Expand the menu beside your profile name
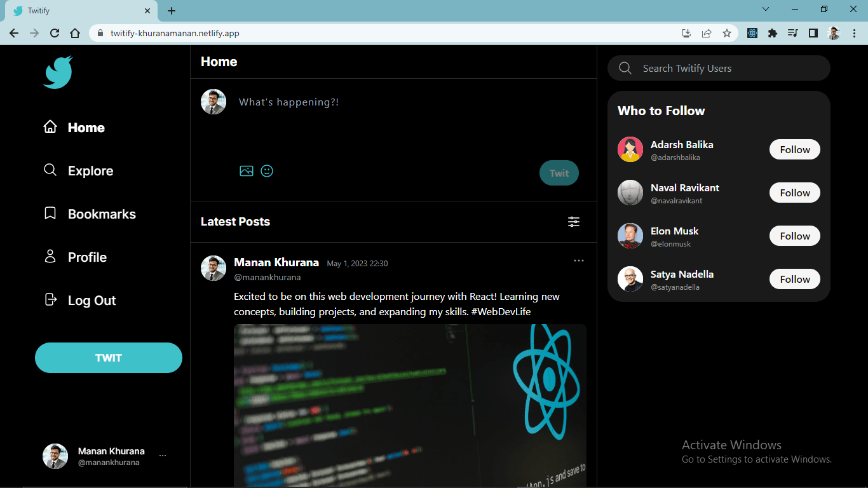 pyautogui.click(x=163, y=455)
